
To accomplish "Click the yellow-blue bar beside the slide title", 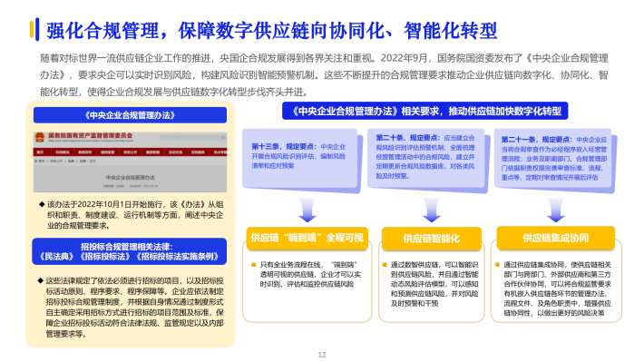I will [34, 29].
